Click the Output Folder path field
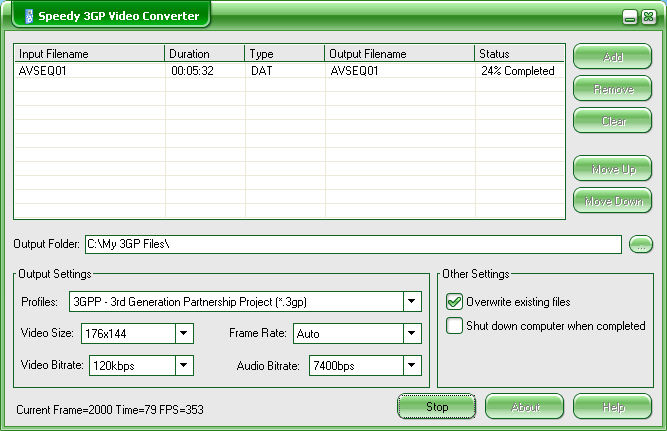Image resolution: width=667 pixels, height=431 pixels. [x=353, y=244]
